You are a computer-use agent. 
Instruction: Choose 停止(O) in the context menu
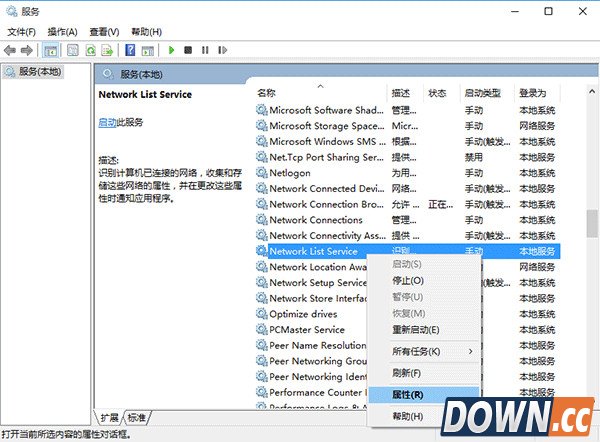424,281
